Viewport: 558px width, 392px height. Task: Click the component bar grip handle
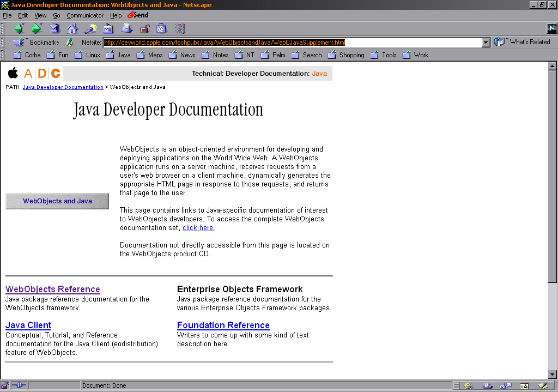(457, 385)
